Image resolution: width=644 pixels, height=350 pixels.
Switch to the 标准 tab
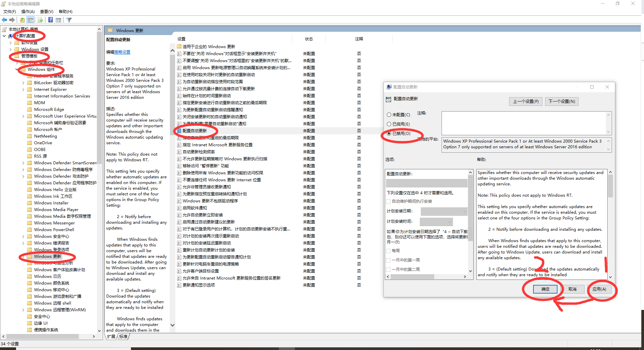(123, 336)
